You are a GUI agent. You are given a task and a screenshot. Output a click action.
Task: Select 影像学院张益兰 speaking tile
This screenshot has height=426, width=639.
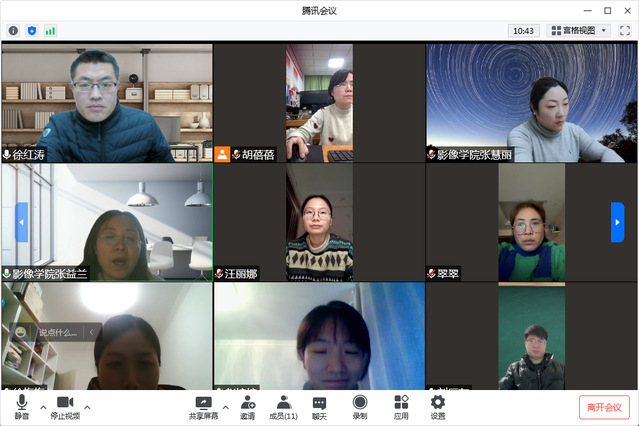click(x=107, y=223)
